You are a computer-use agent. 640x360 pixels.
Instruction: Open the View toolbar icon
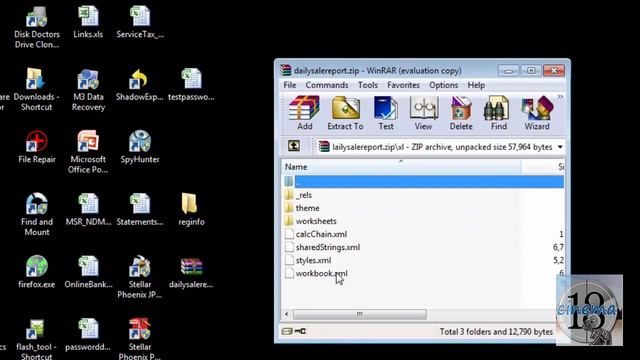tap(423, 113)
